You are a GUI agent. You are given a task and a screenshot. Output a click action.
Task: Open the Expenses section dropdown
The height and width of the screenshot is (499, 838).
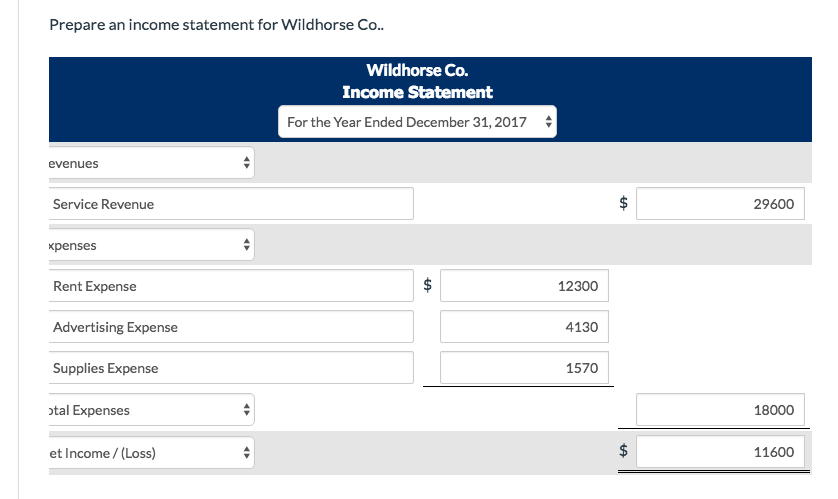tap(151, 245)
